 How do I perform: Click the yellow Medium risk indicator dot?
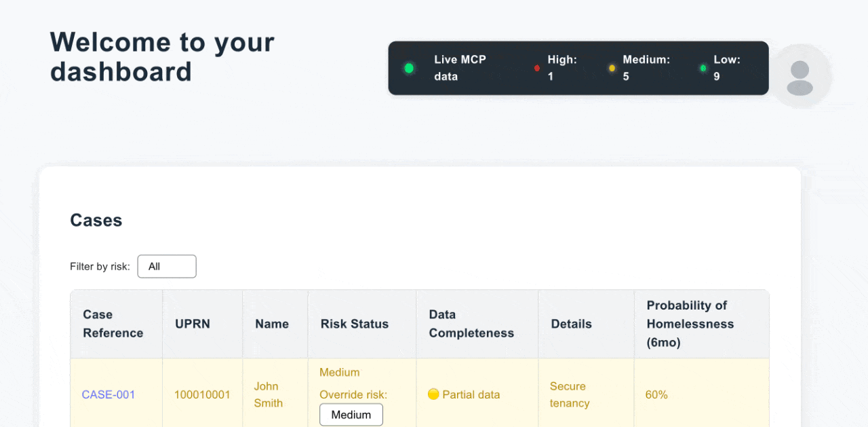tap(611, 68)
